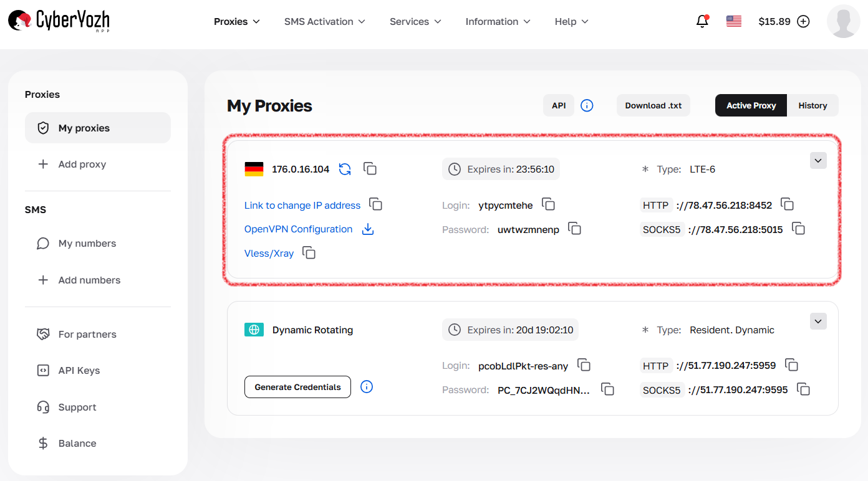
Task: Expand the SMS Activation dropdown
Action: tap(324, 21)
